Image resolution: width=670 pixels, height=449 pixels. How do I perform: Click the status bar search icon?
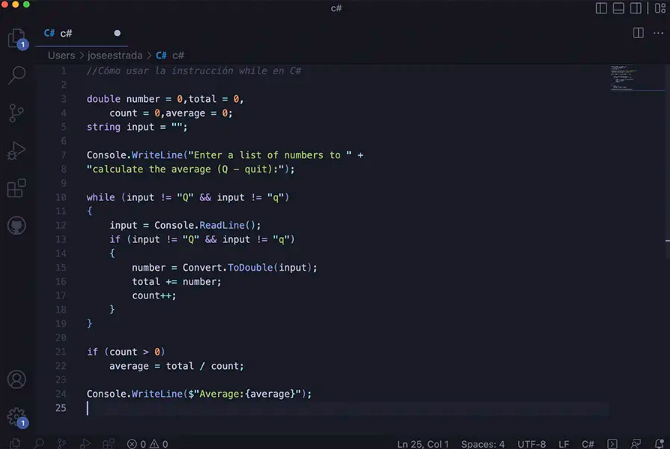pos(39,444)
